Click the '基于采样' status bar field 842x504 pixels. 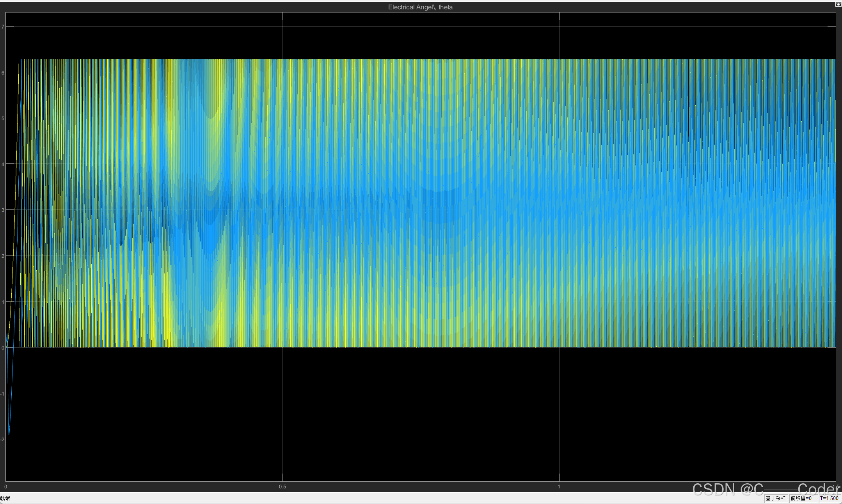pyautogui.click(x=775, y=498)
